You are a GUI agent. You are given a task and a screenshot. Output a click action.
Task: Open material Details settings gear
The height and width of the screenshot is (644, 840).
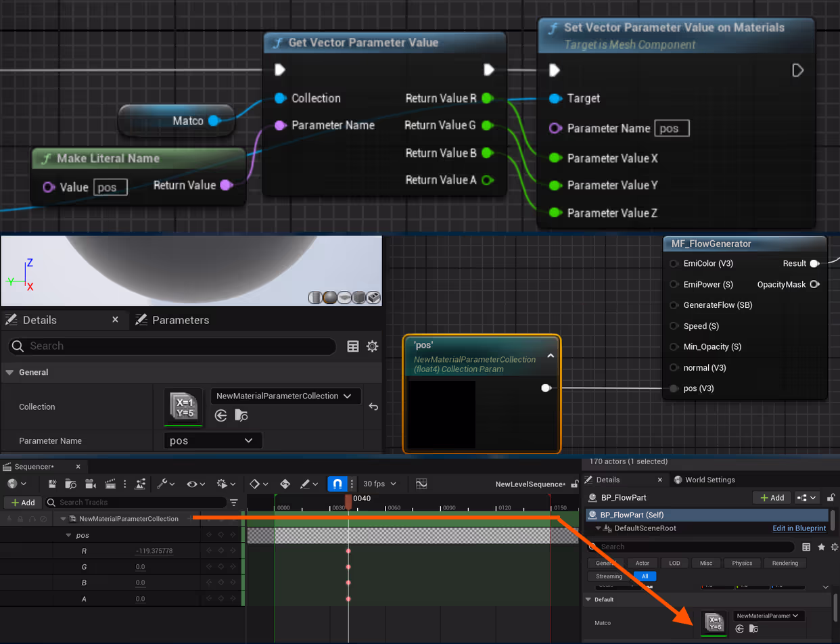coord(372,346)
